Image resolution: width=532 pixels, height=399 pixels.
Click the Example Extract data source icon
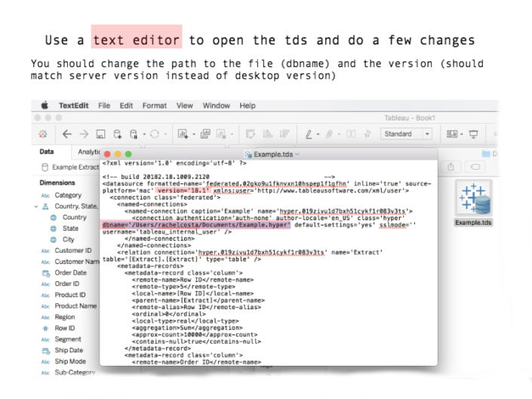click(45, 167)
